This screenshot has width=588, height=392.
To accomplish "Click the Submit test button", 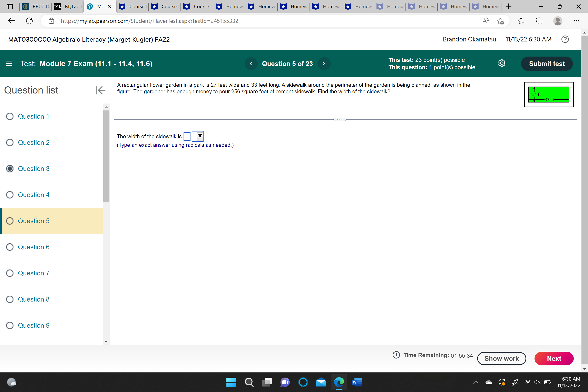I will point(547,63).
